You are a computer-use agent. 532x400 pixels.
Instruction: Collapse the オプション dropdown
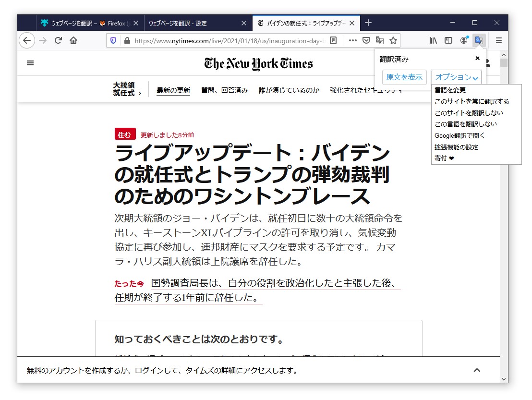456,77
